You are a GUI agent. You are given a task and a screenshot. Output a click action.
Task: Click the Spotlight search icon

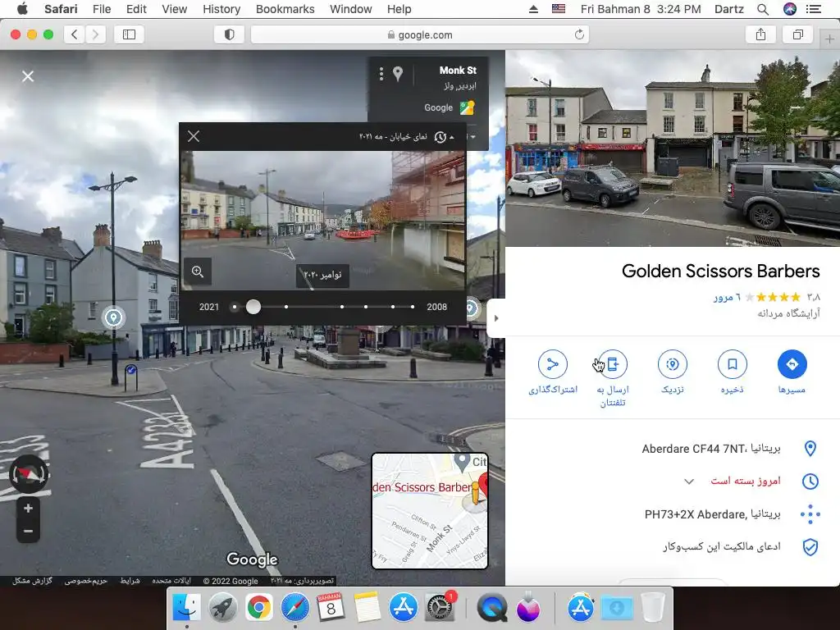(x=763, y=9)
